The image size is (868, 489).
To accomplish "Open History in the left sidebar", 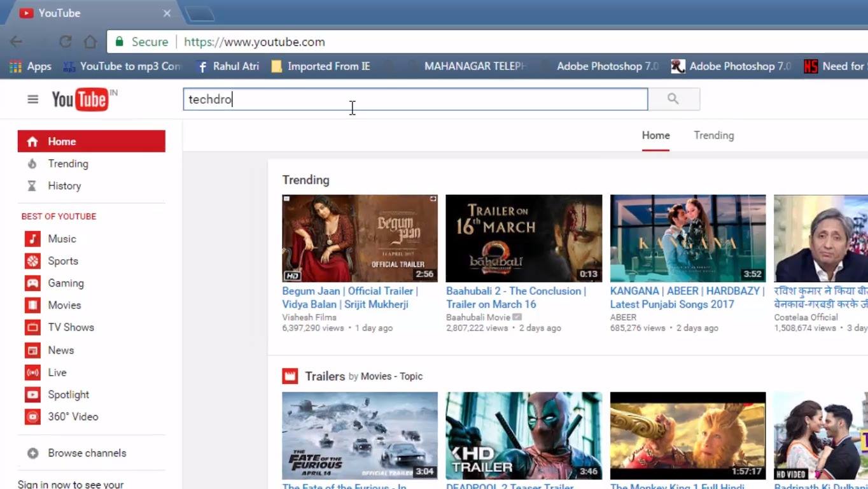I will (64, 186).
